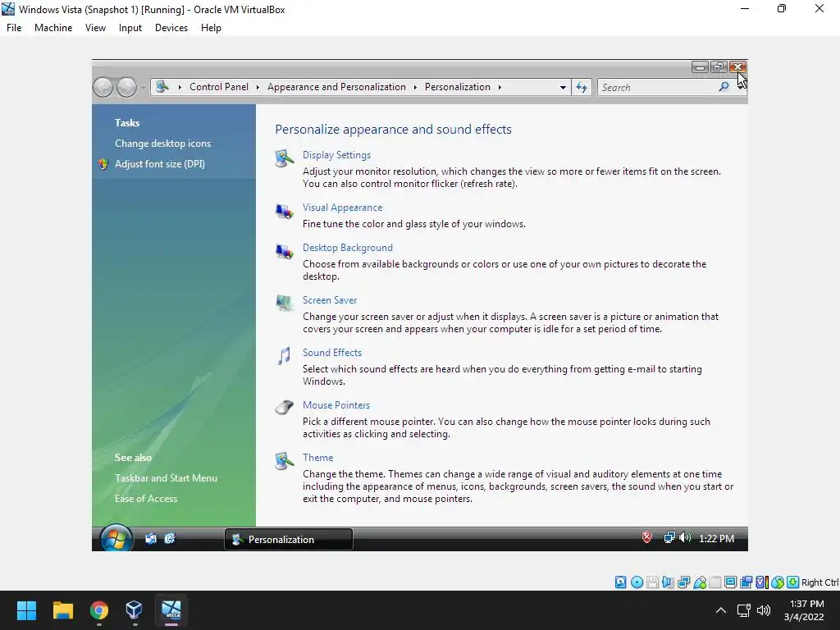This screenshot has height=630, width=840.
Task: Click VirtualBox audio status icon
Action: [x=668, y=582]
